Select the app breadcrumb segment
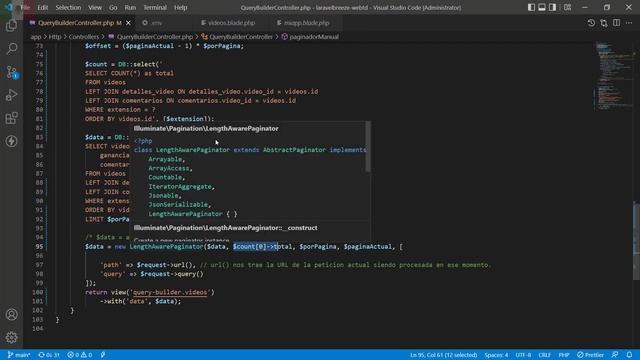Screen dimensions: 640x360 point(36,37)
